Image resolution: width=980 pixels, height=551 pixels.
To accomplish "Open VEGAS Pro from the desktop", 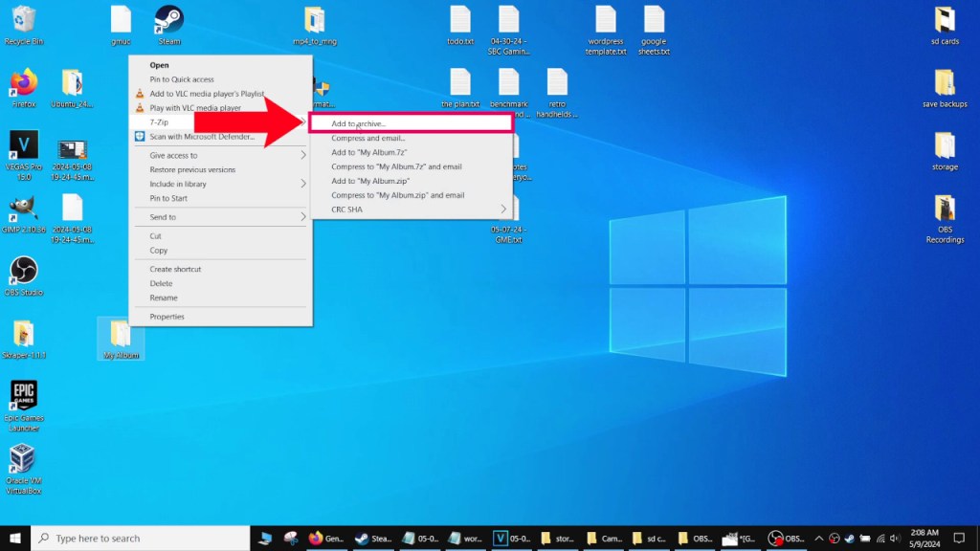I will point(23,145).
